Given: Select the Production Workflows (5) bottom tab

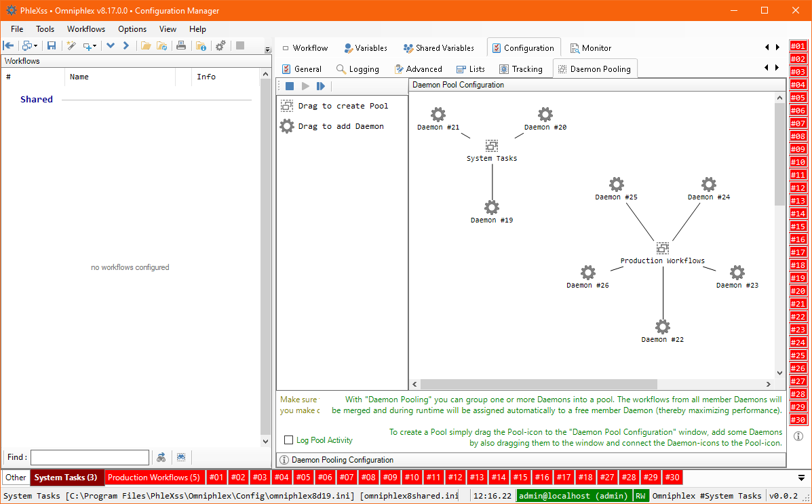Looking at the screenshot, I should pos(154,478).
